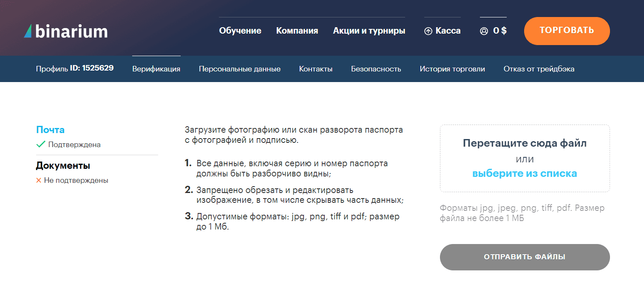Viewport: 644px width, 301px height.
Task: Click the orange cross by Не подтверждены
Action: tap(39, 180)
